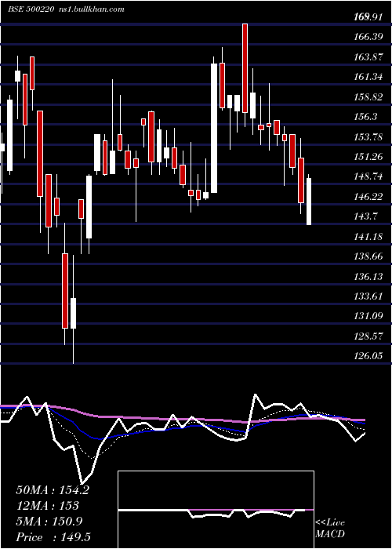Click the 5MA : 150.9 readout
Screen dimensions: 392x549
49,522
